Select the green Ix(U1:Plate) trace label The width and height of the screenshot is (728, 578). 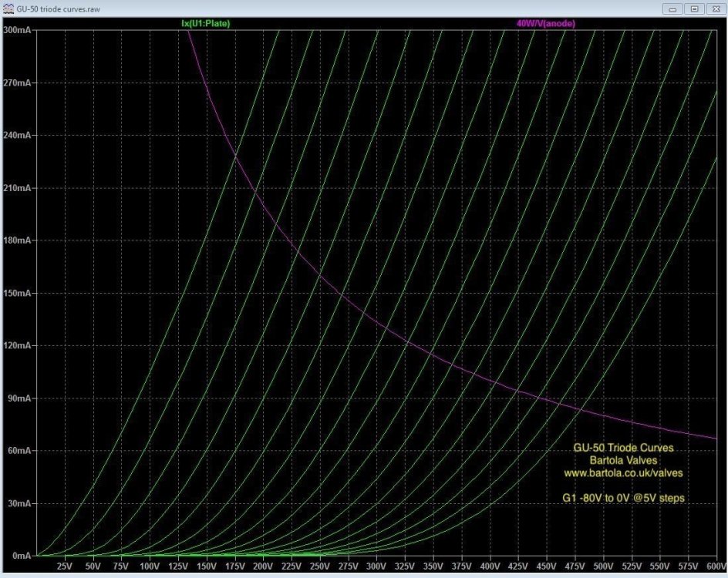click(x=207, y=24)
